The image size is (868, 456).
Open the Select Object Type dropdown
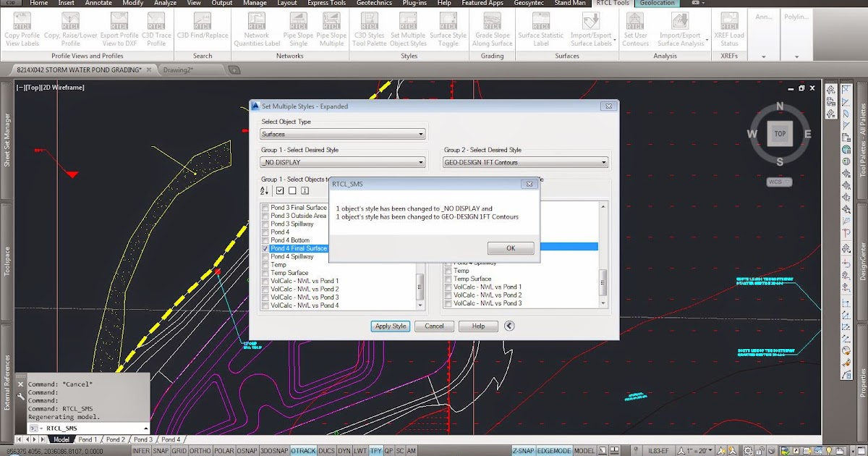click(422, 133)
